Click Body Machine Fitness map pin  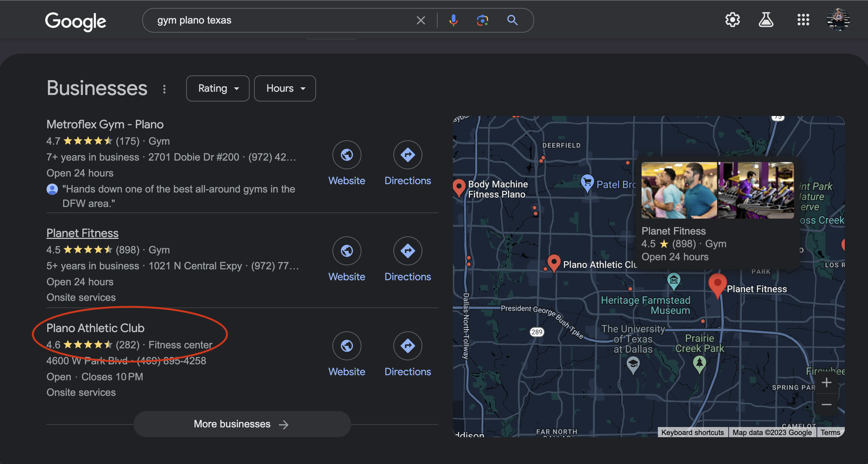click(x=459, y=187)
